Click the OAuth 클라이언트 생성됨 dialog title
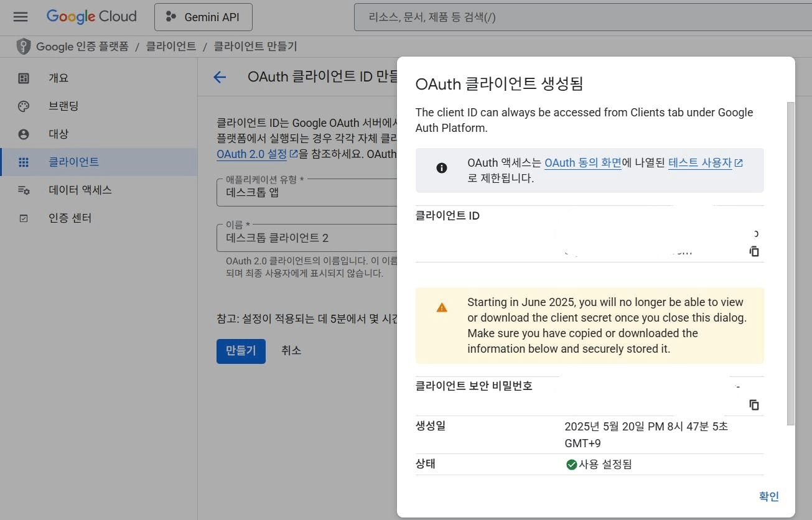Image resolution: width=812 pixels, height=520 pixels. 499,84
